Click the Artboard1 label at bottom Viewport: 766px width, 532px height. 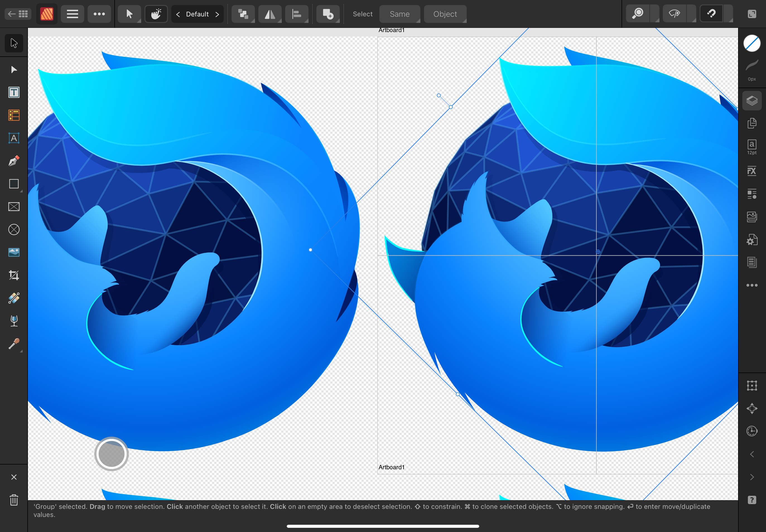click(391, 467)
